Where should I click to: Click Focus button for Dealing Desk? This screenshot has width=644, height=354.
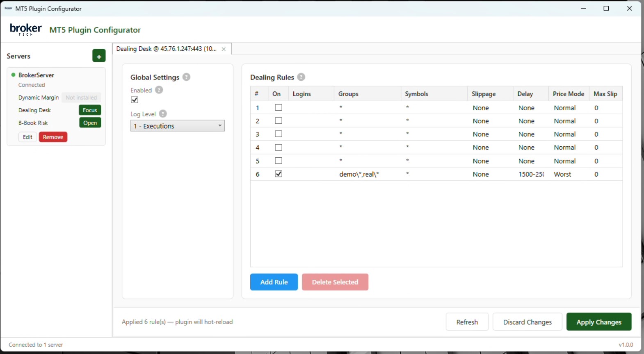[x=90, y=110]
